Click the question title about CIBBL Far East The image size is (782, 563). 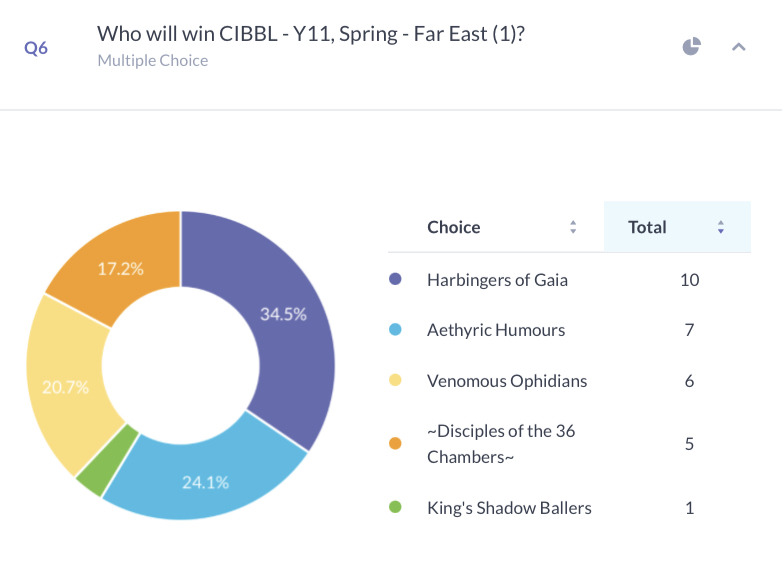pos(311,34)
